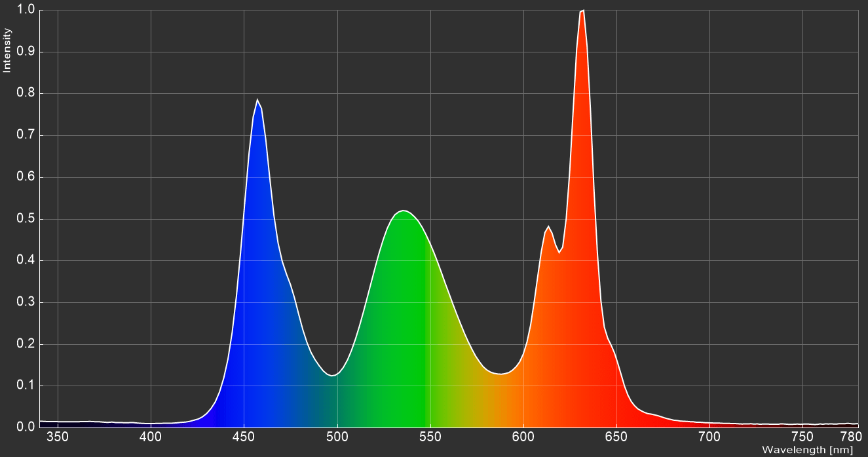
Task: Click the 'Wavelength [nm]' axis label
Action: coord(807,450)
